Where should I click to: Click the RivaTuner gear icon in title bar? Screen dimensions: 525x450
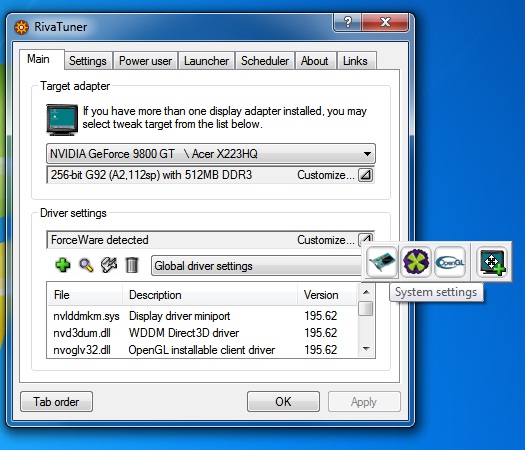[22, 27]
